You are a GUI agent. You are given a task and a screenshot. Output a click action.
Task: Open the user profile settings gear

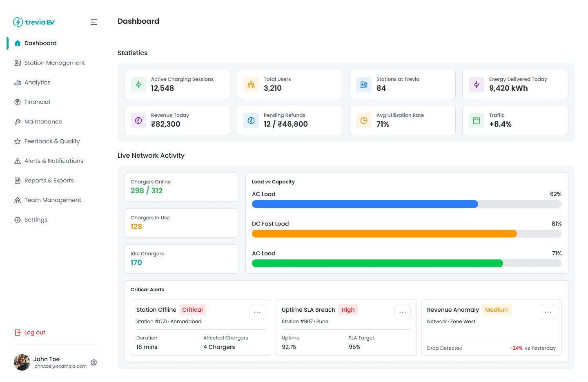point(94,362)
